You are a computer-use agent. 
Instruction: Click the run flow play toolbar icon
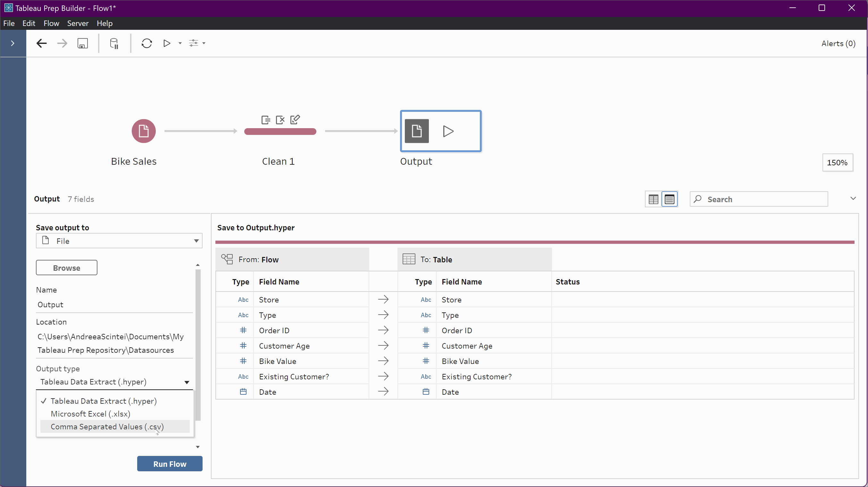point(167,43)
